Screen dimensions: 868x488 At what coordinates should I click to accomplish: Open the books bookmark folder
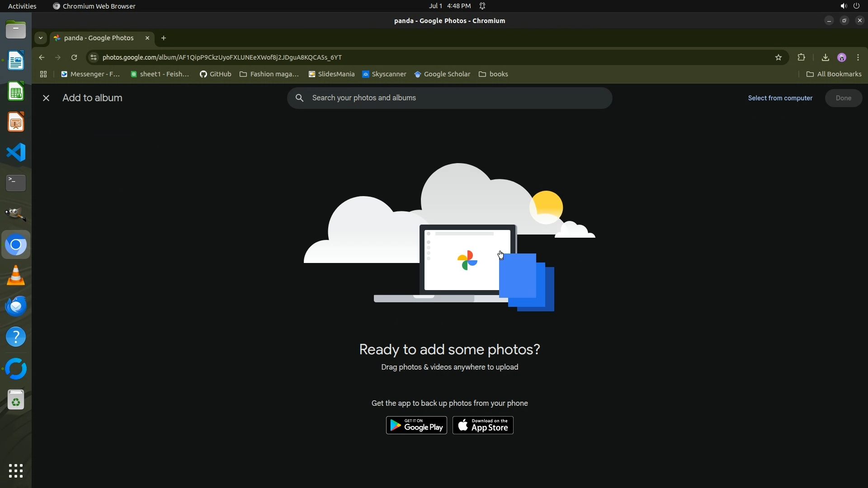[493, 74]
